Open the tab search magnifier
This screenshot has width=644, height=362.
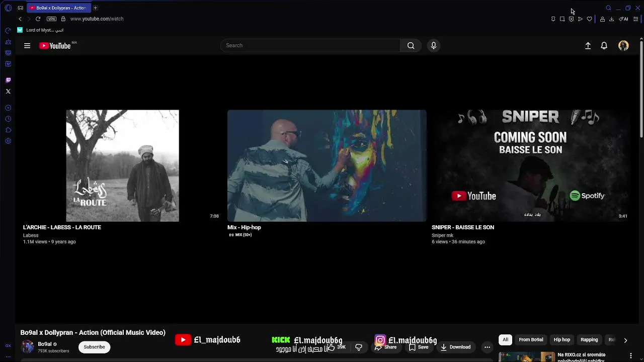(x=608, y=8)
